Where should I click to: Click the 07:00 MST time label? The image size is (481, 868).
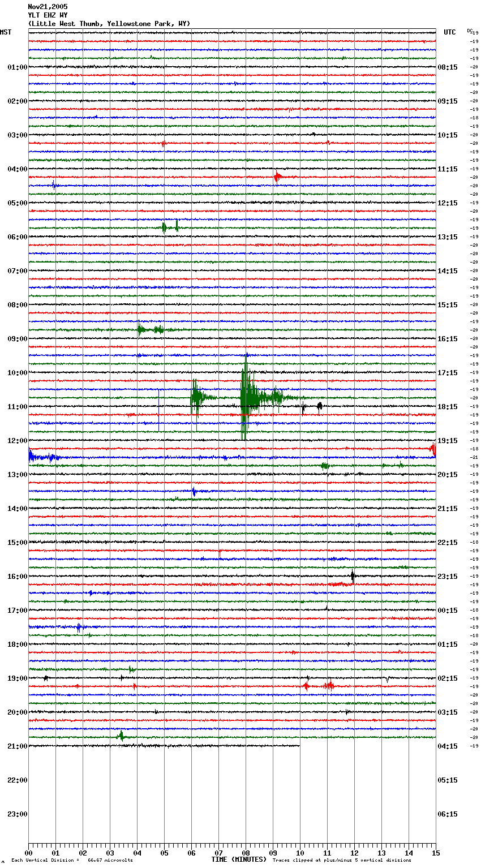pos(18,271)
